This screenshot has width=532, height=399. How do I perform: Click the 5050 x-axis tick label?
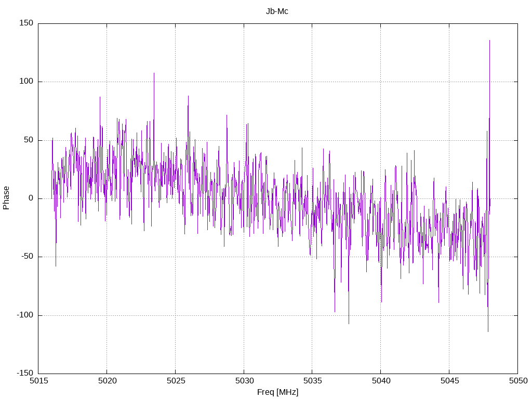[518, 381]
